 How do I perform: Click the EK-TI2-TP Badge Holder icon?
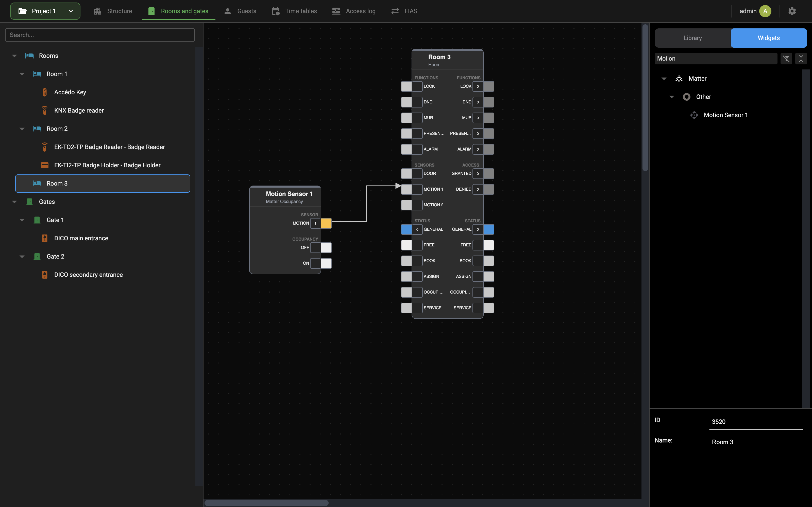[45, 165]
